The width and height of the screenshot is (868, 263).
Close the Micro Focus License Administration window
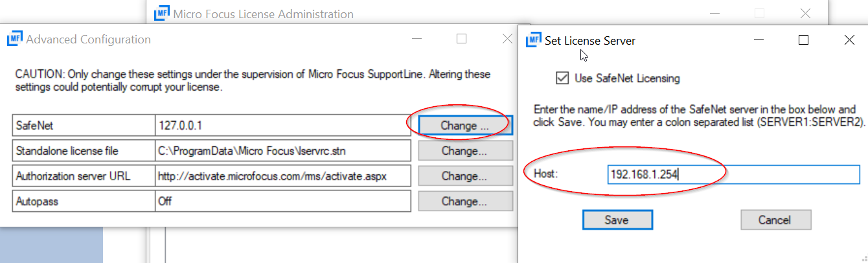click(805, 14)
